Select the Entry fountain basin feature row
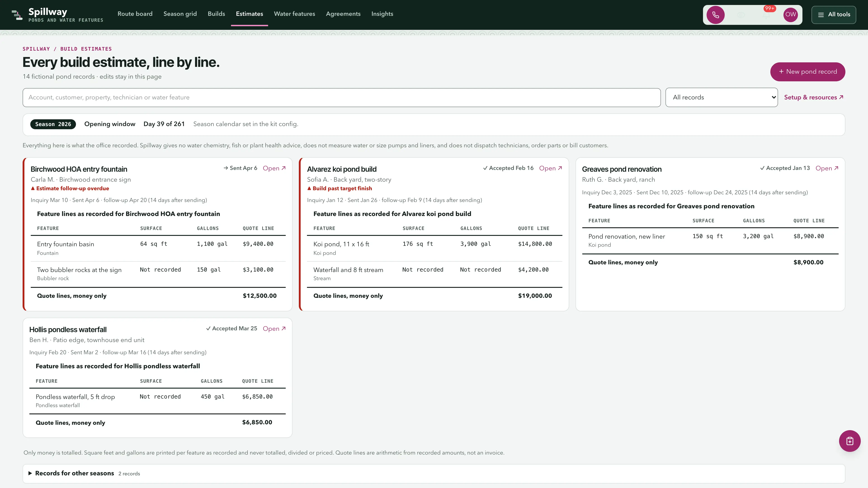 pyautogui.click(x=158, y=248)
